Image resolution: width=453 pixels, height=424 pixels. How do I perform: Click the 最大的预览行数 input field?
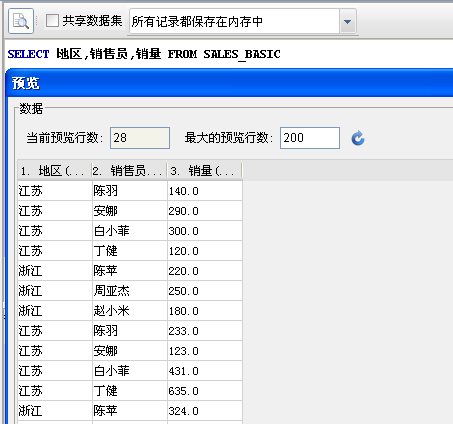point(310,138)
